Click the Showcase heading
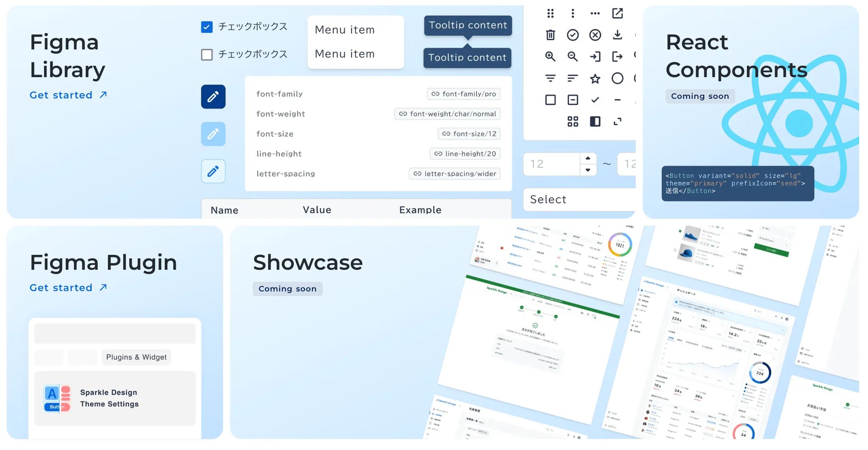This screenshot has height=450, width=868. point(308,263)
